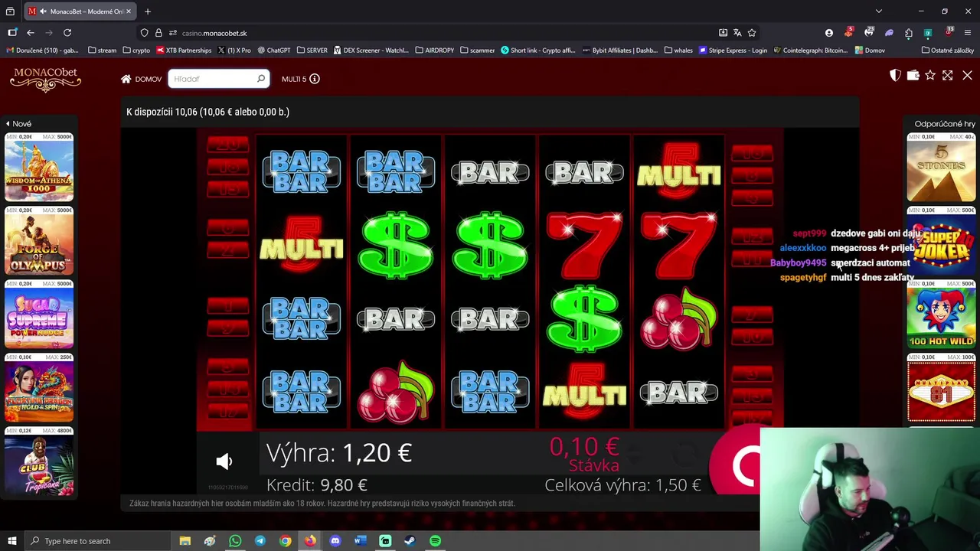Screen dimensions: 980x551
Task: Open Doručené (510) Gmail bookmark
Action: [42, 51]
